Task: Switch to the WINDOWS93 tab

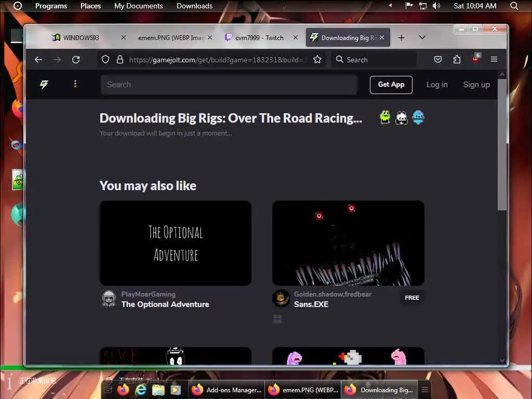Action: click(x=88, y=37)
